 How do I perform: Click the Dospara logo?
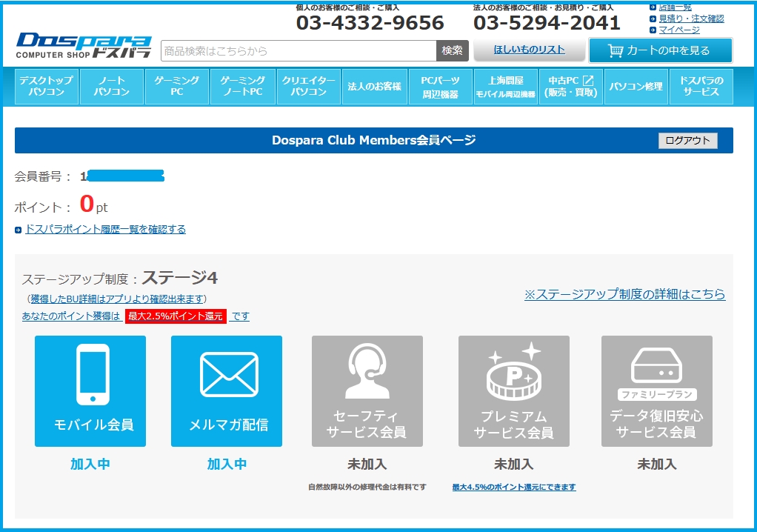[x=84, y=46]
